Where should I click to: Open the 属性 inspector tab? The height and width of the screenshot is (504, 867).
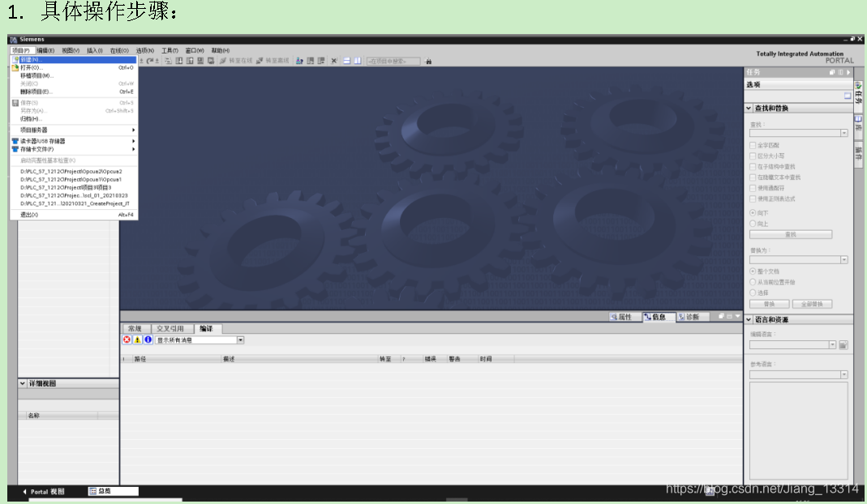624,317
